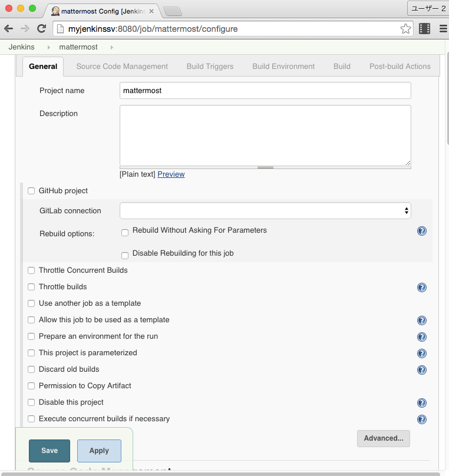Screen dimensions: 449x476
Task: Click the browser back arrow
Action: [x=9, y=28]
